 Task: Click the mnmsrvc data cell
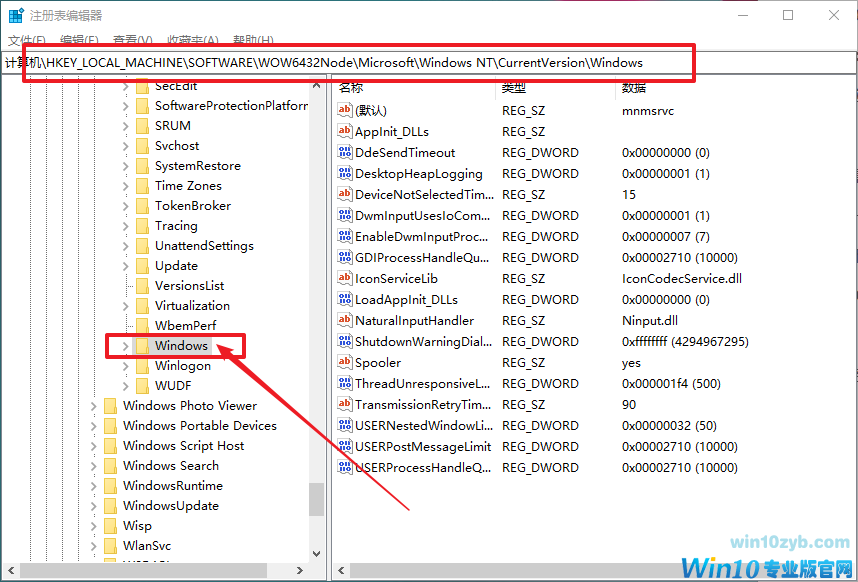pyautogui.click(x=648, y=111)
